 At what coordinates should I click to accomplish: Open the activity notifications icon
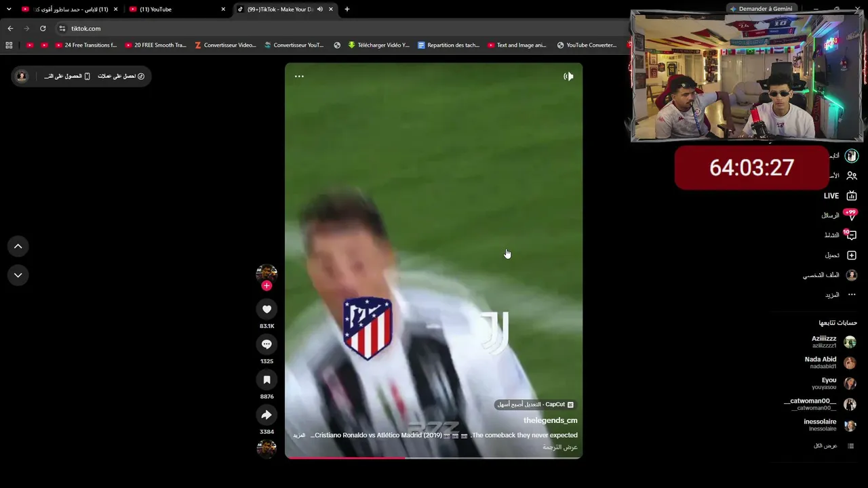841,235
